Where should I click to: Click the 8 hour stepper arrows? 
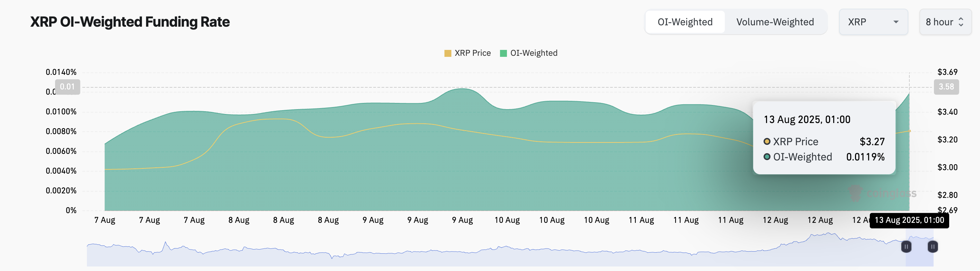click(x=961, y=22)
